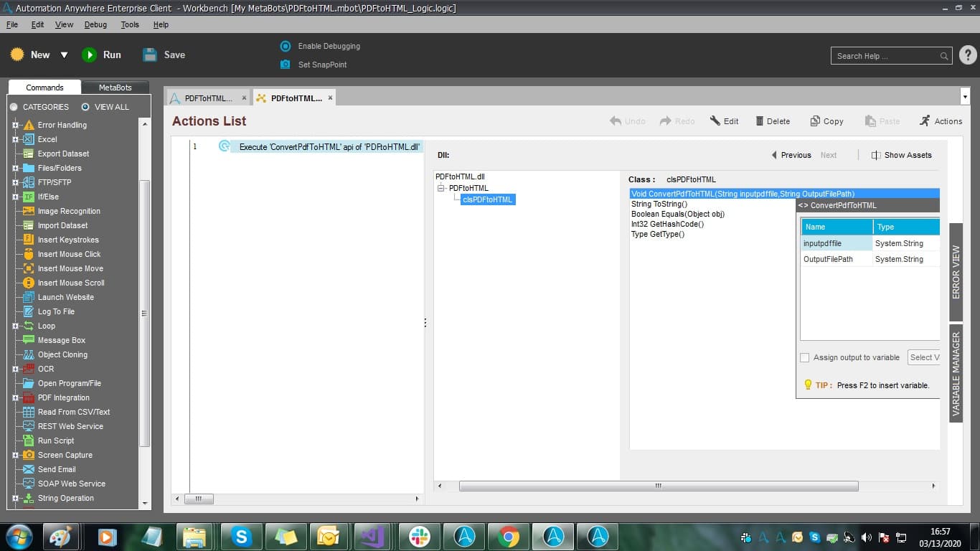Expand the PDF Integration command group
This screenshot has height=551, width=980.
15,397
